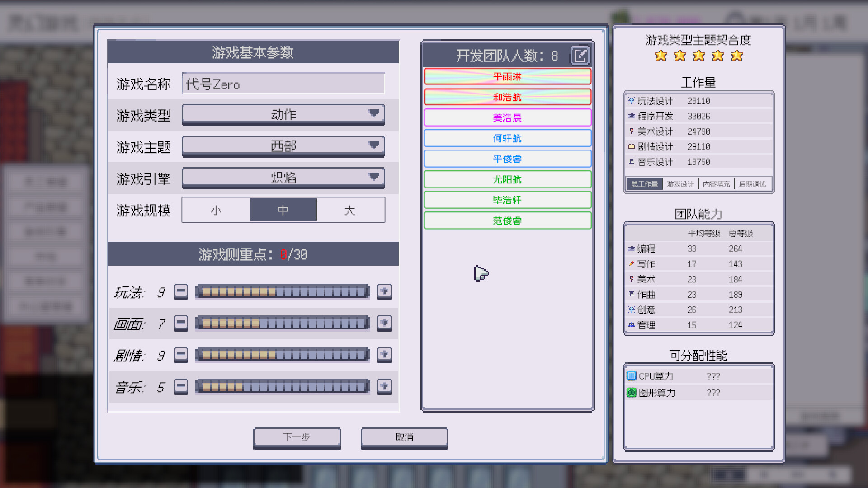
Task: Toggle team member 姜浩晨 selection
Action: pos(507,117)
